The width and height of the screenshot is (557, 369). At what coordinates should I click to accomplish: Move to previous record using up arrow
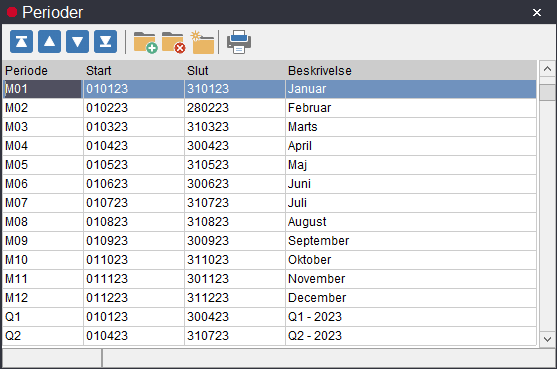(x=49, y=42)
